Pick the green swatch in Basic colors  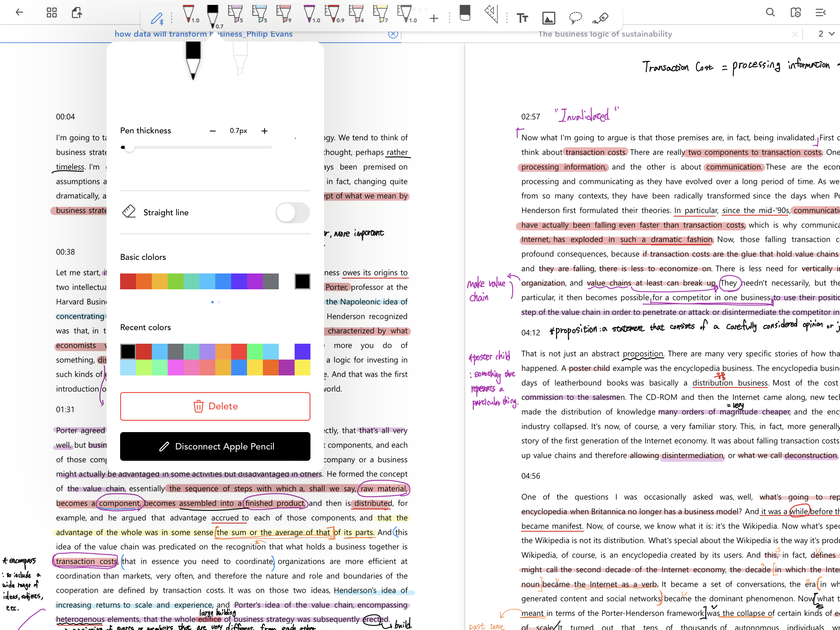point(176,281)
